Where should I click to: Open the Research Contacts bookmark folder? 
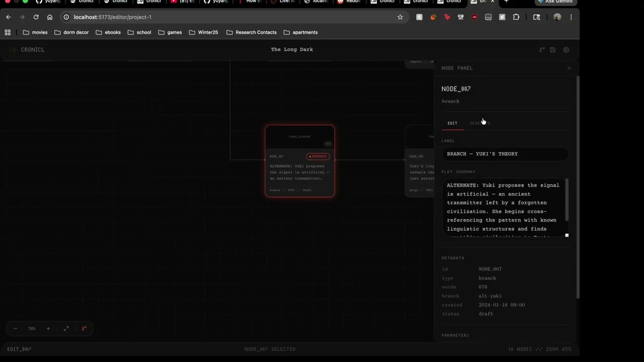pos(251,32)
